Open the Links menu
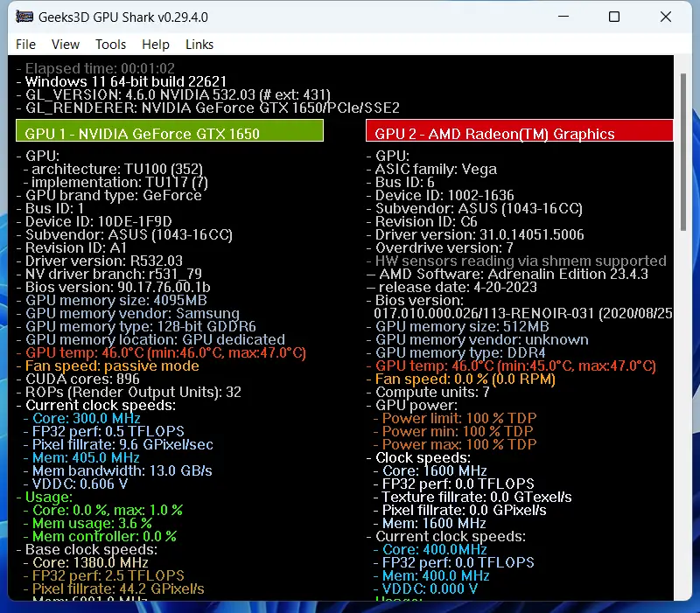700x613 pixels. [x=199, y=45]
